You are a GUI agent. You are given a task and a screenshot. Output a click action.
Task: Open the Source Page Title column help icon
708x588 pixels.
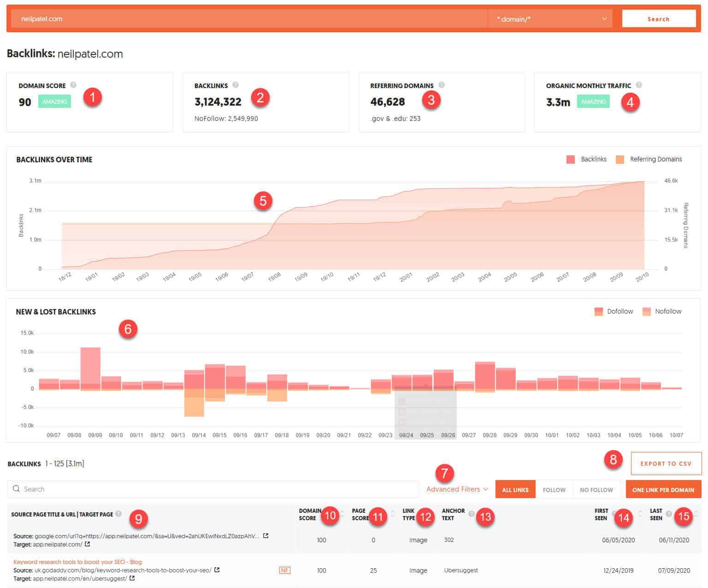119,514
